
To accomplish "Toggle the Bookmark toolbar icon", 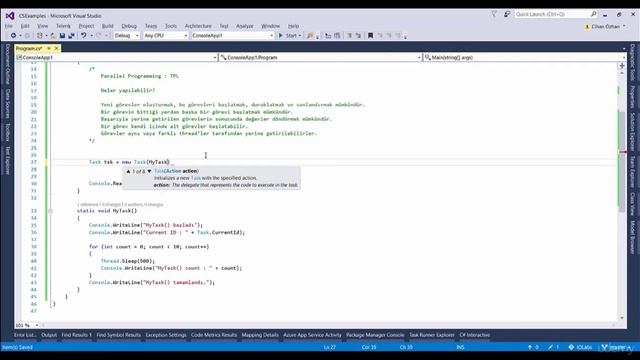I will (370, 36).
